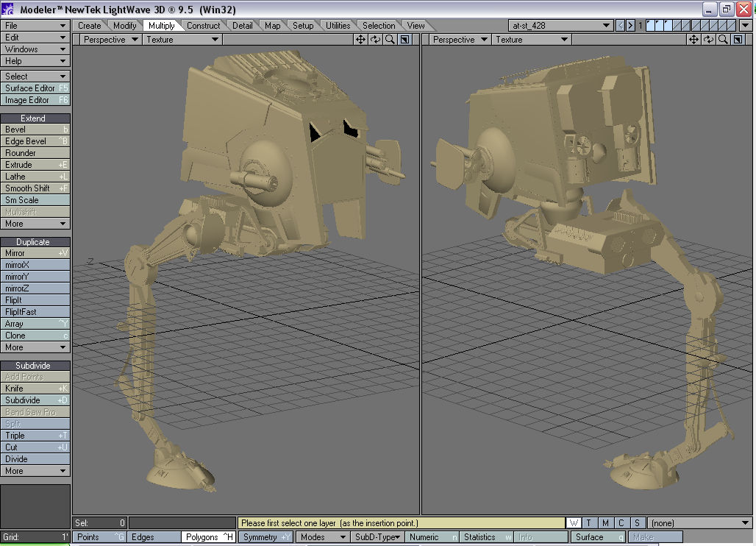
Task: Open the Modes dropdown
Action: pyautogui.click(x=323, y=537)
